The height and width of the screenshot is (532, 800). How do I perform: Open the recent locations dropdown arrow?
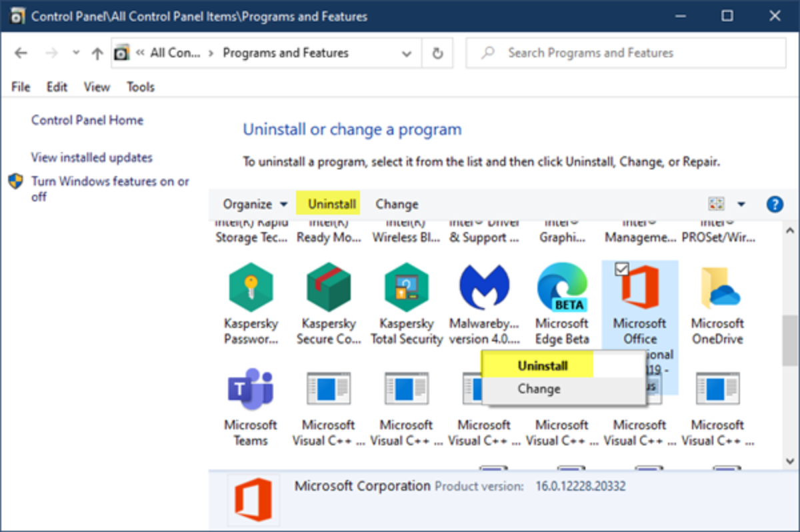pyautogui.click(x=75, y=53)
